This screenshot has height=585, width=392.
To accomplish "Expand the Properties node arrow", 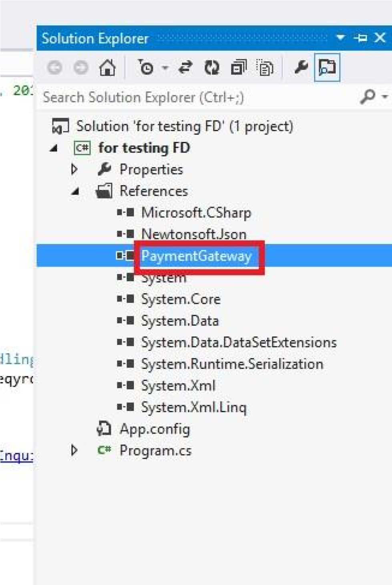I will pyautogui.click(x=74, y=169).
